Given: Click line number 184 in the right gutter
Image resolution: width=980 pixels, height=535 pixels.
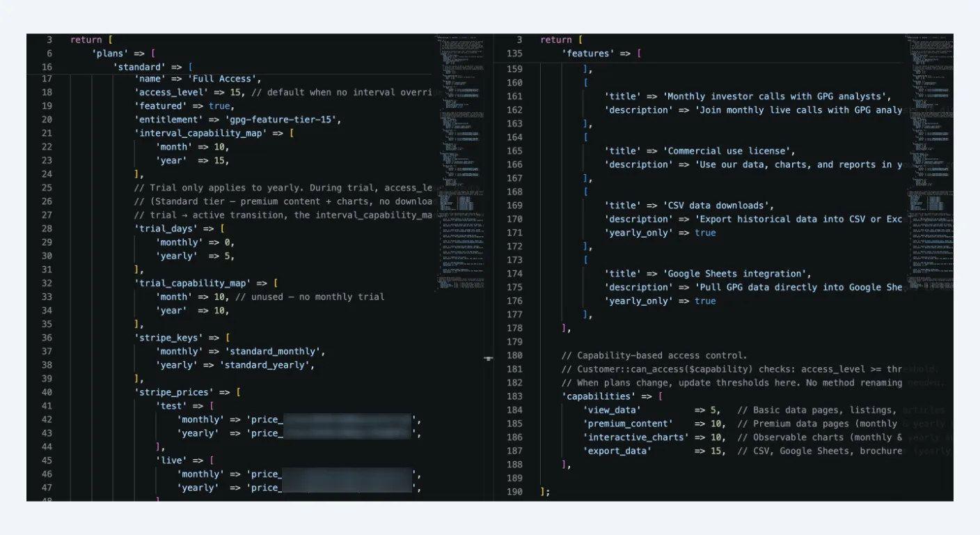Looking at the screenshot, I should pyautogui.click(x=514, y=410).
